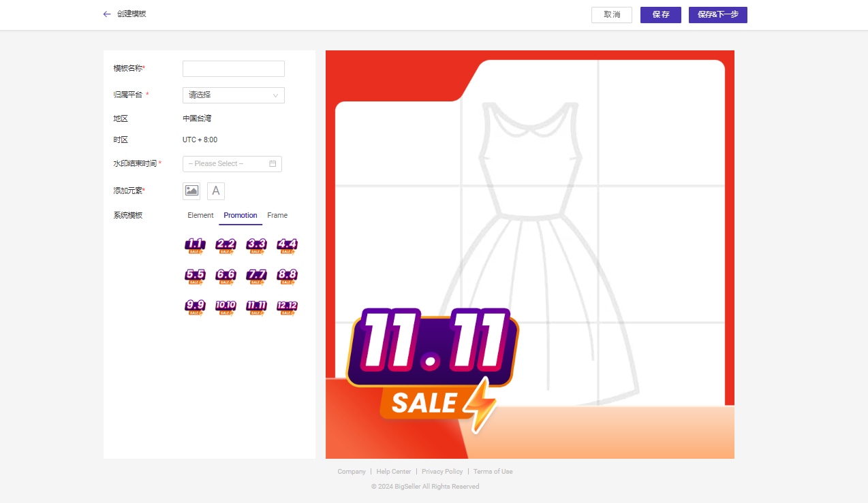Select the 10.10 sale promotion badge
Image resolution: width=868 pixels, height=503 pixels.
[x=226, y=307]
